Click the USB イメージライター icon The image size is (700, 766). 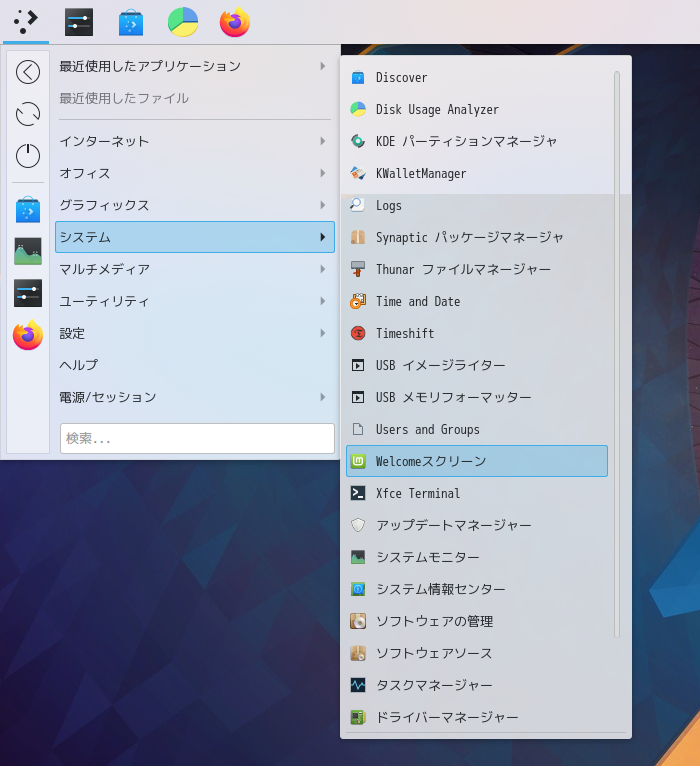(x=358, y=365)
